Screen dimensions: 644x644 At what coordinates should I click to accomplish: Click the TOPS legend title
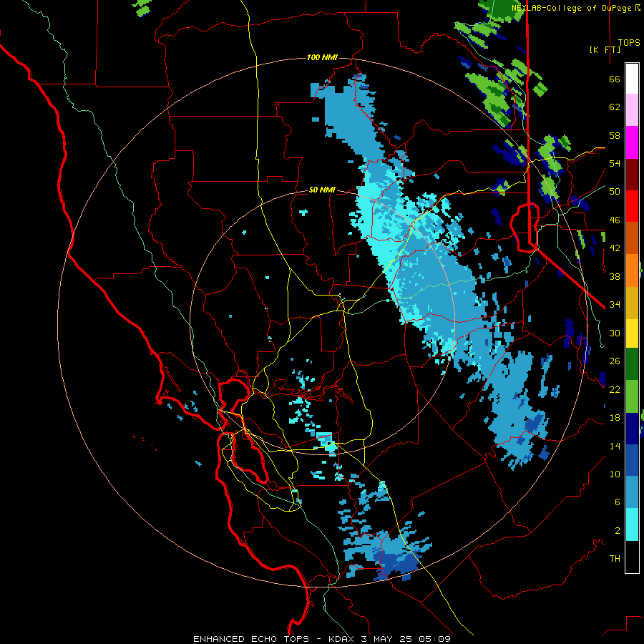(629, 43)
